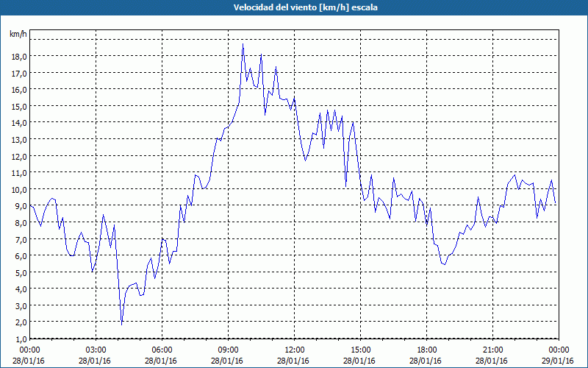The image size is (588, 368).
Task: Click the 'km/h' axis unit label
Action: tap(18, 34)
